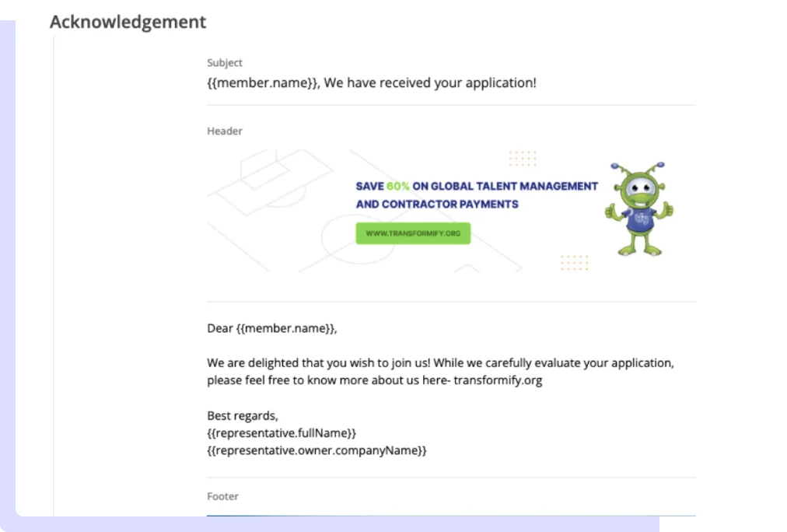The height and width of the screenshot is (532, 787).
Task: Click the Best regards signature line
Action: click(x=243, y=415)
